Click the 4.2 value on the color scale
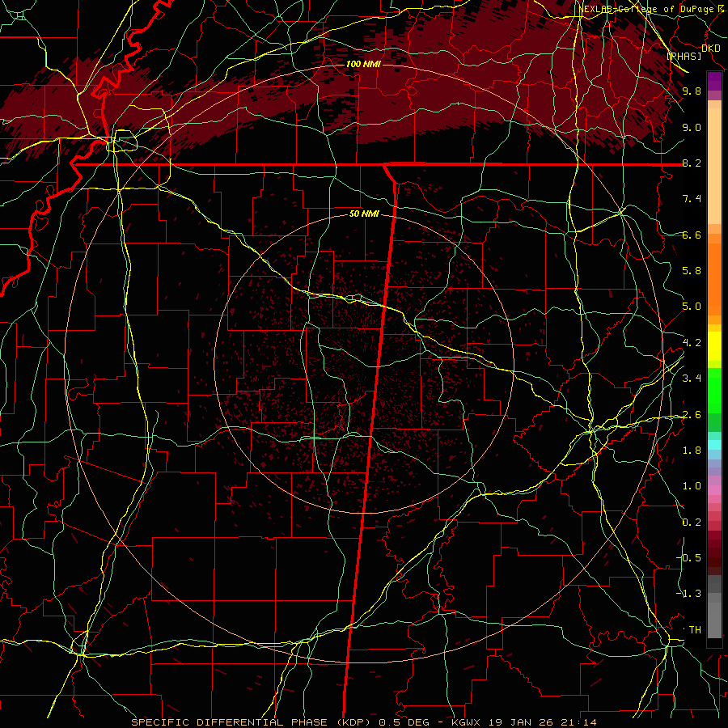 click(x=692, y=343)
